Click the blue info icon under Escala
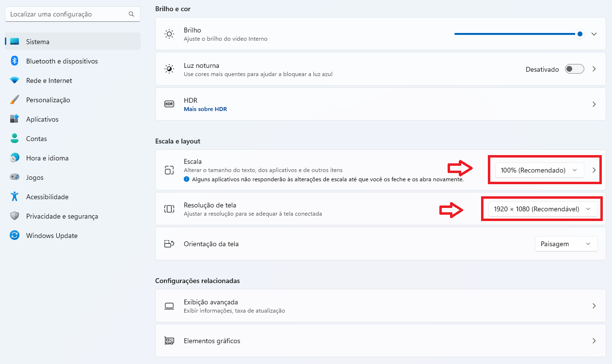This screenshot has height=364, width=612. (187, 179)
